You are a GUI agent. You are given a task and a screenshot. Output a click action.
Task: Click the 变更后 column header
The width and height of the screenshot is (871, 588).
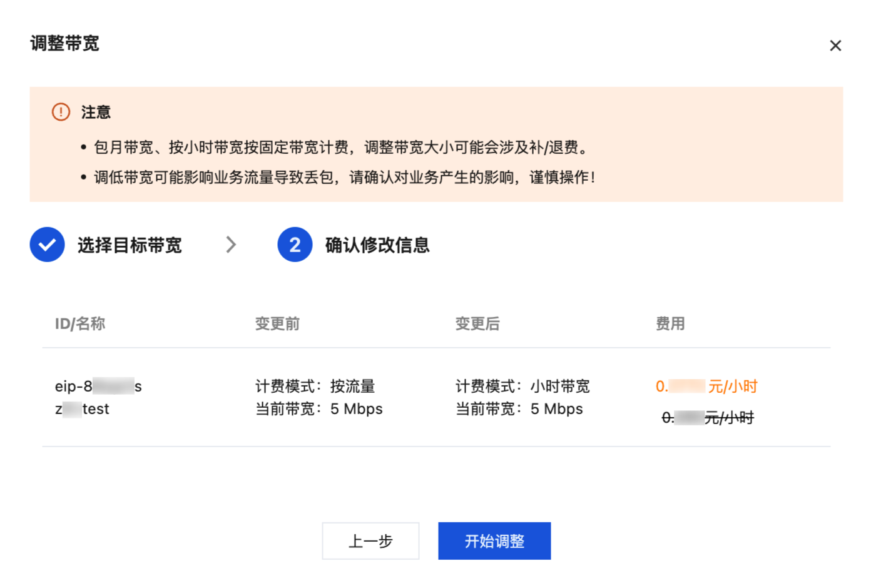click(x=477, y=323)
